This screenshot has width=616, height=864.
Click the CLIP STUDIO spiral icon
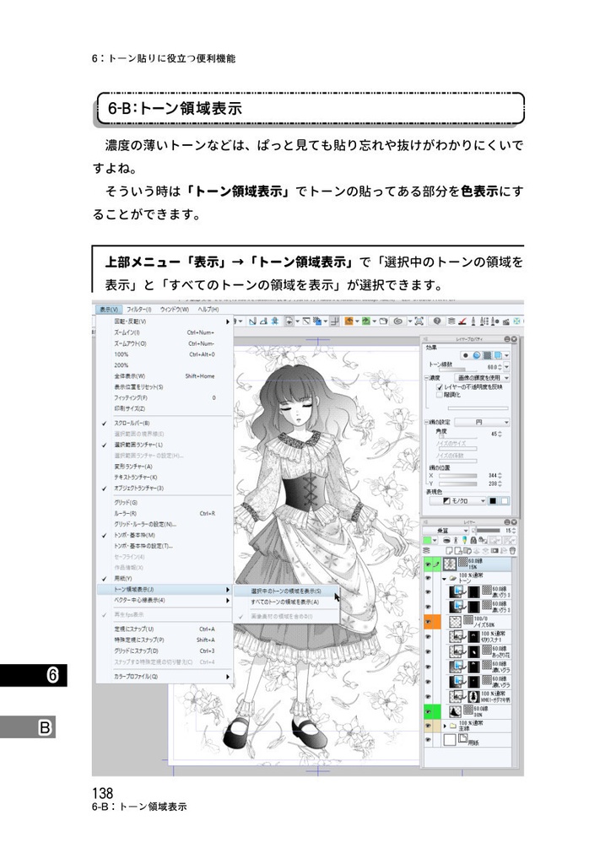tap(398, 321)
